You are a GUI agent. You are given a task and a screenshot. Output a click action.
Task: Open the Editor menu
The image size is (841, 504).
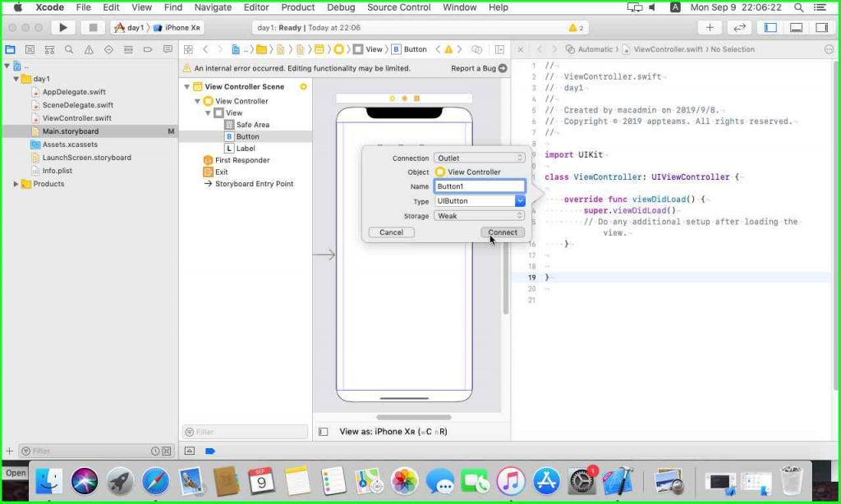(x=256, y=7)
